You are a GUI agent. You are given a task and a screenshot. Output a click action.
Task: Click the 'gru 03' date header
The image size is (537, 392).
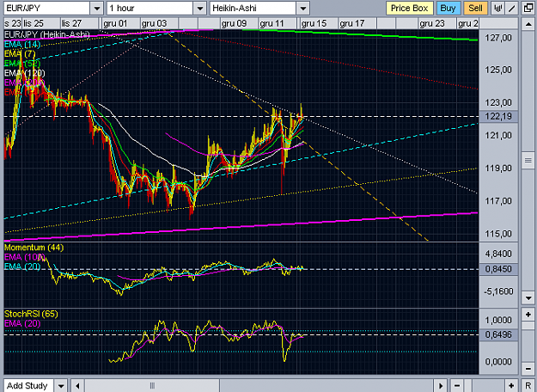[x=154, y=24]
